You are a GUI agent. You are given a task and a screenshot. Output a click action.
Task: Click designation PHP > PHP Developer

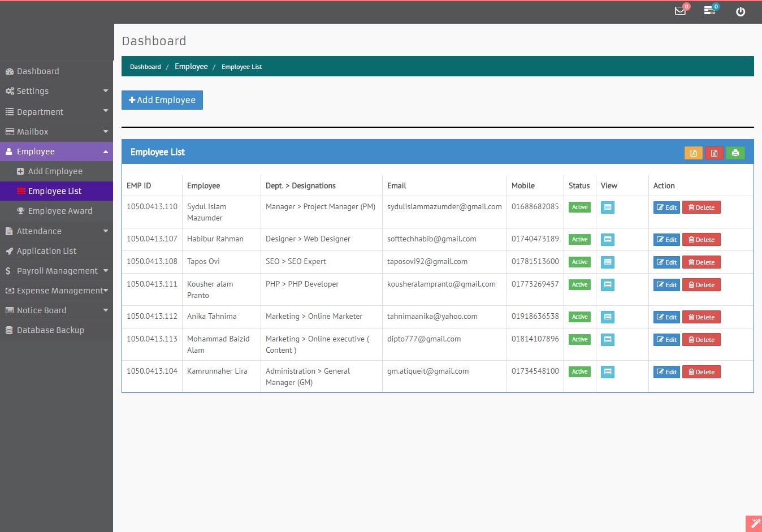pos(302,284)
